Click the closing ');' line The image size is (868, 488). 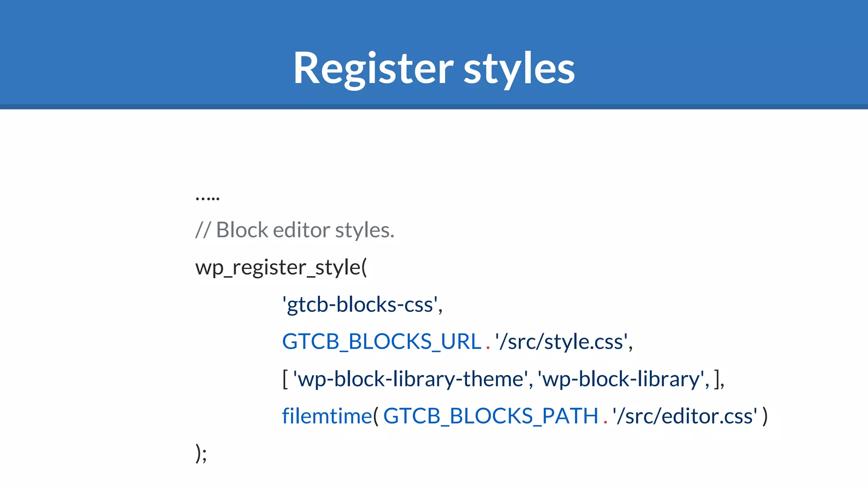(201, 453)
